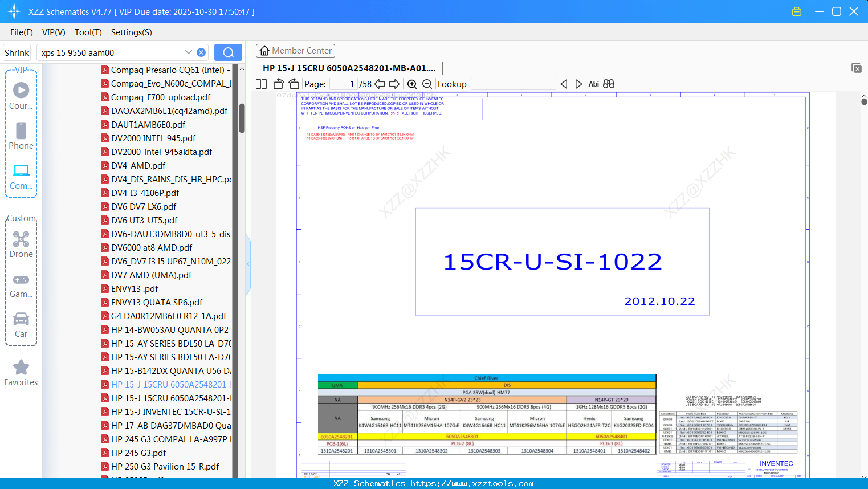Viewport: 868px width, 489px height.
Task: Open the Drone category
Action: 21,244
